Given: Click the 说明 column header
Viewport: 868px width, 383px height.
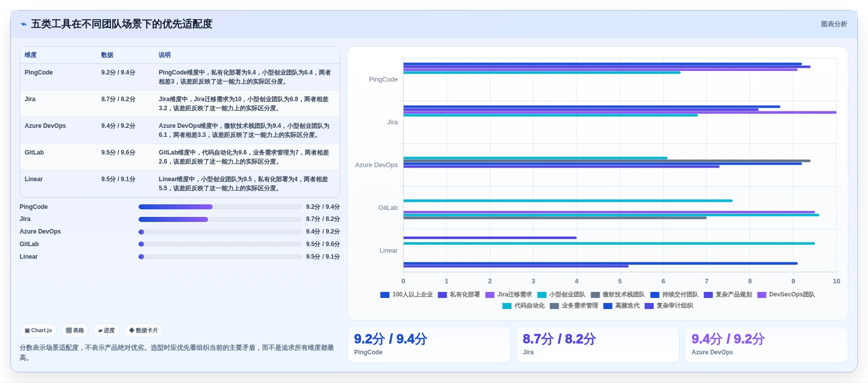Looking at the screenshot, I should pyautogui.click(x=165, y=55).
